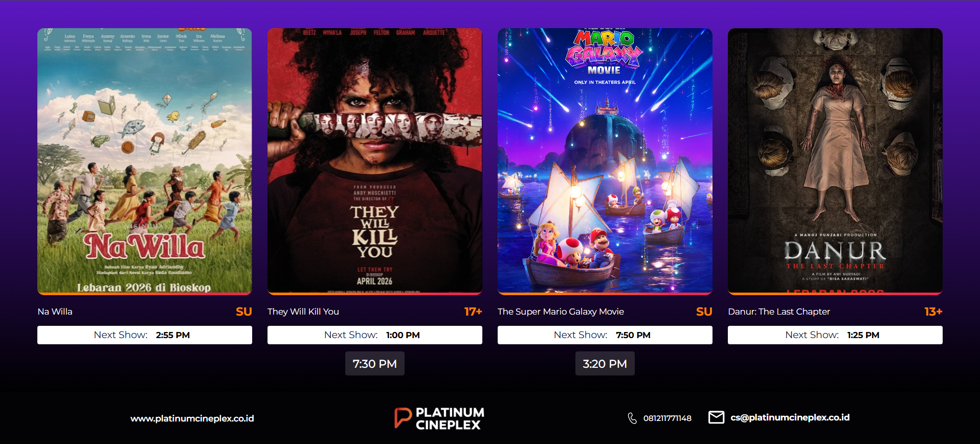Visit the www.platinumcineplex.co.id link

[x=192, y=418]
